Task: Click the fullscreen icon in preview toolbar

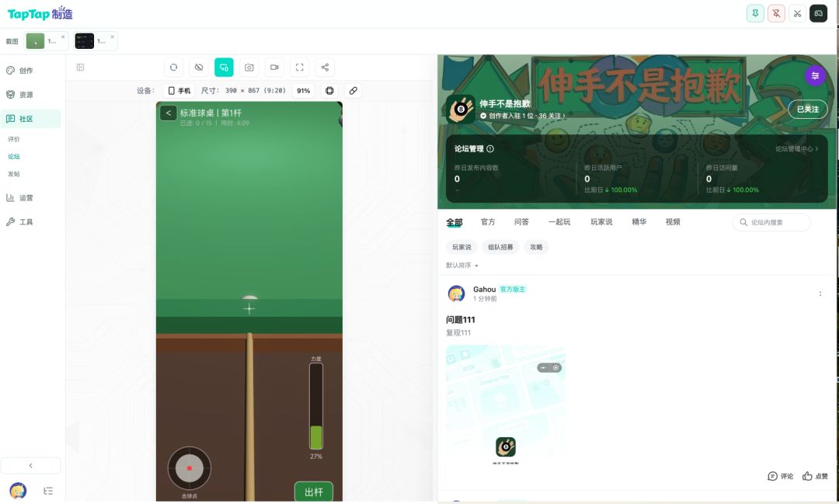Action: (300, 68)
